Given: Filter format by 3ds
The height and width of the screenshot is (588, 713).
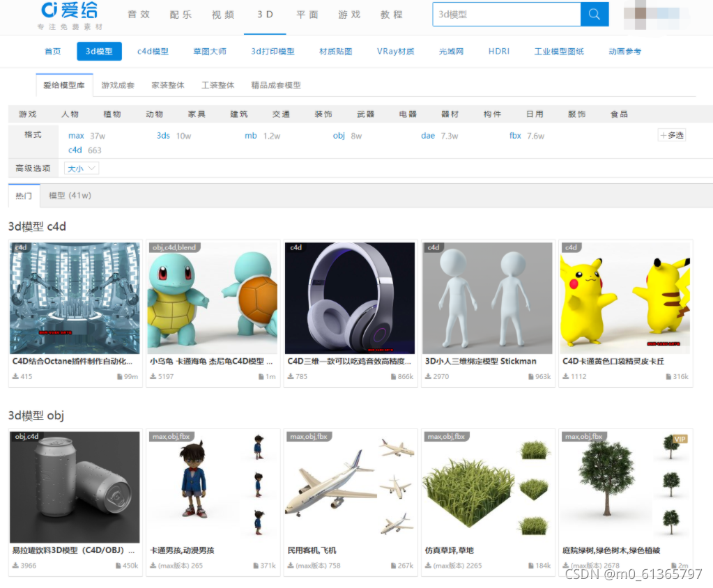Looking at the screenshot, I should [163, 135].
